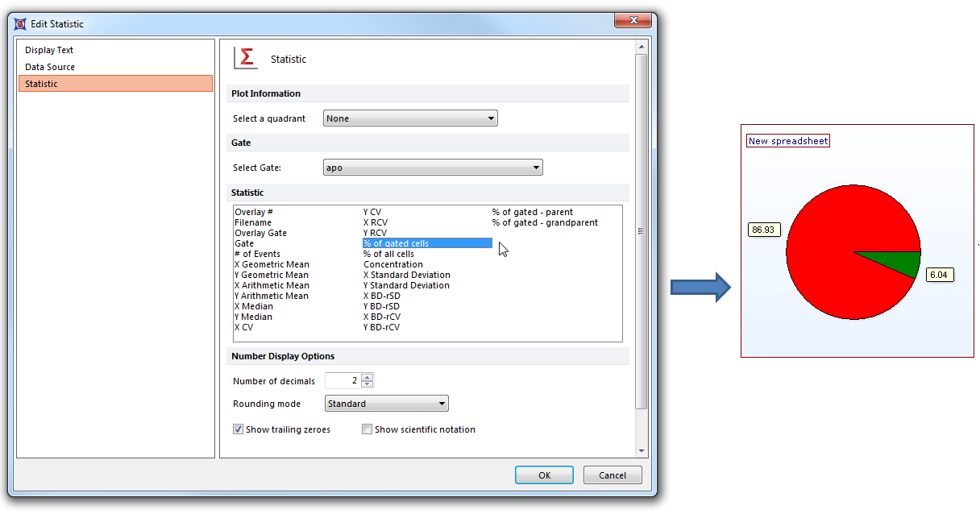Select Display Text in left panel
Screen dimensions: 980x514
pyautogui.click(x=49, y=50)
